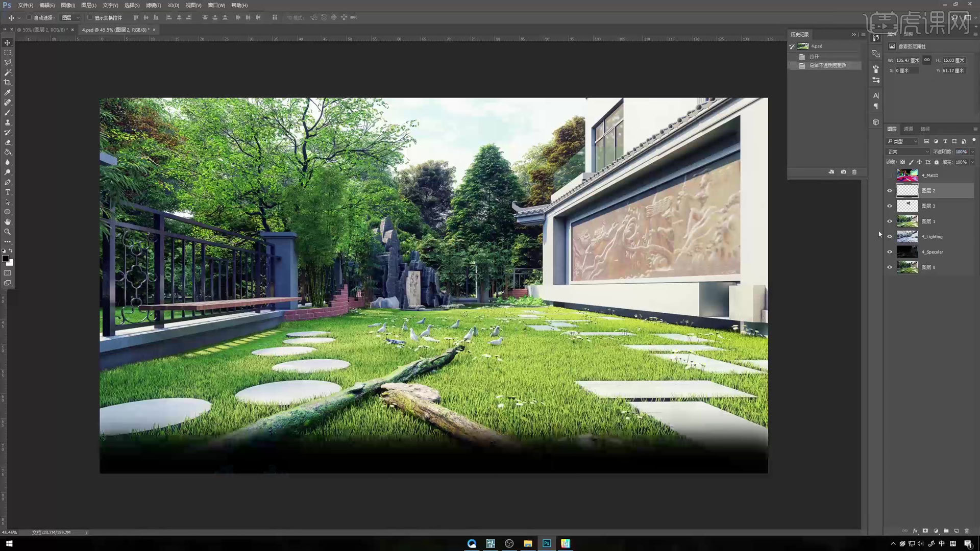The width and height of the screenshot is (980, 551).
Task: Open the Windows Start menu
Action: click(x=9, y=543)
